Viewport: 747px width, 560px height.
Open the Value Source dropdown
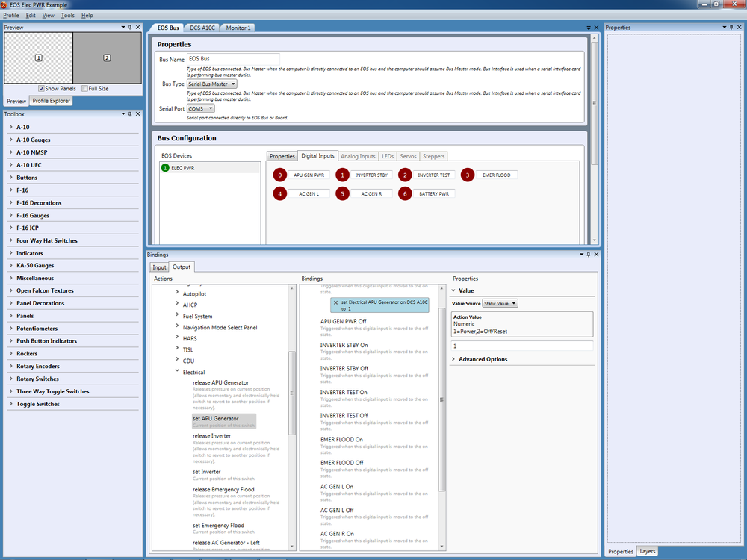coord(500,303)
